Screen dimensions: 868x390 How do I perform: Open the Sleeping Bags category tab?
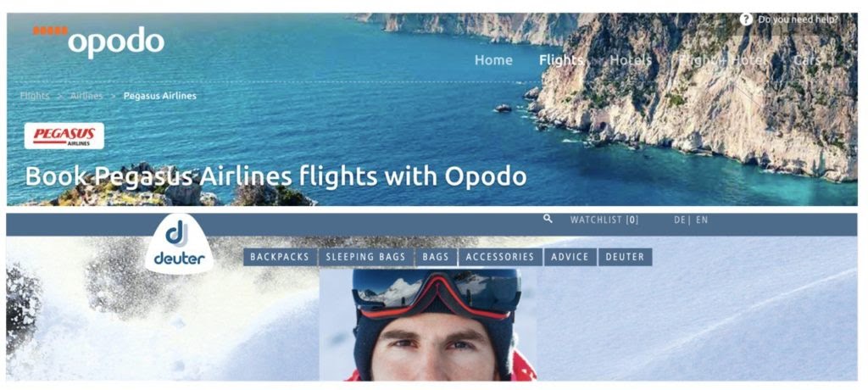tap(366, 257)
